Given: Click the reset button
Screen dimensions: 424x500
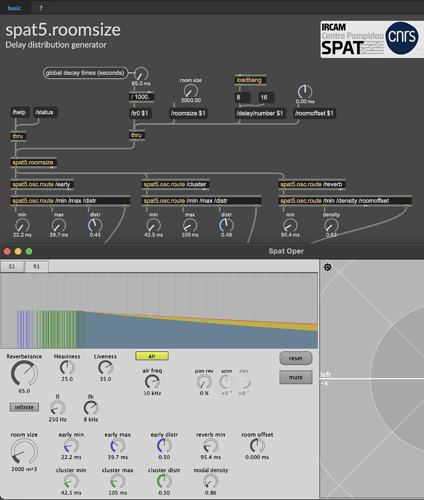Looking at the screenshot, I should (x=296, y=358).
